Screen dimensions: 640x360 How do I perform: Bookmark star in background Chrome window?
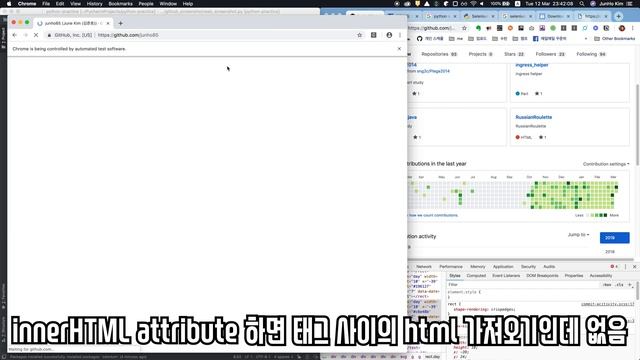(464, 28)
